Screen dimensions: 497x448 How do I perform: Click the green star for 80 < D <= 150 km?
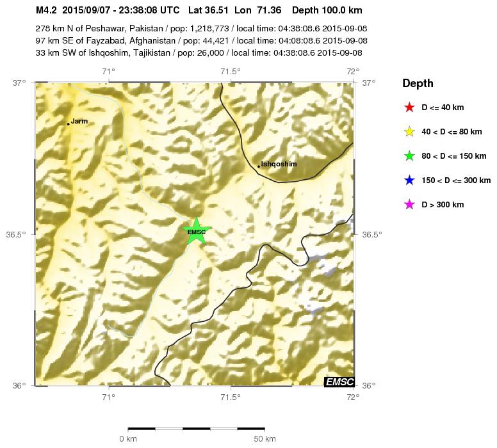(x=409, y=156)
